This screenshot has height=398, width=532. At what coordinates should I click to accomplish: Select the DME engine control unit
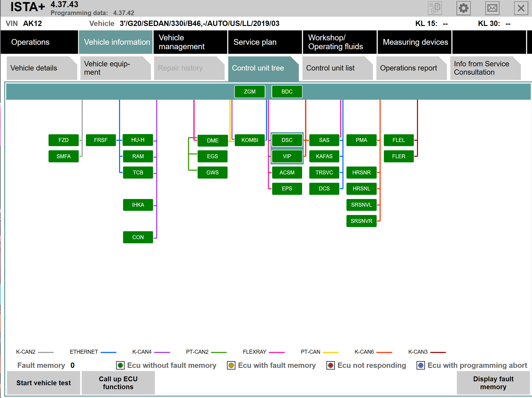[x=213, y=141]
